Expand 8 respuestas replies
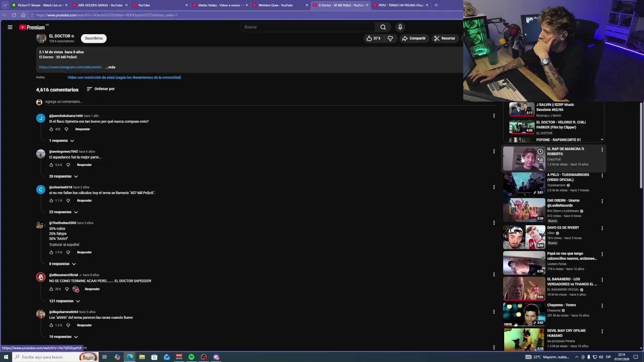Image resolution: width=644 pixels, height=362 pixels. point(62,264)
